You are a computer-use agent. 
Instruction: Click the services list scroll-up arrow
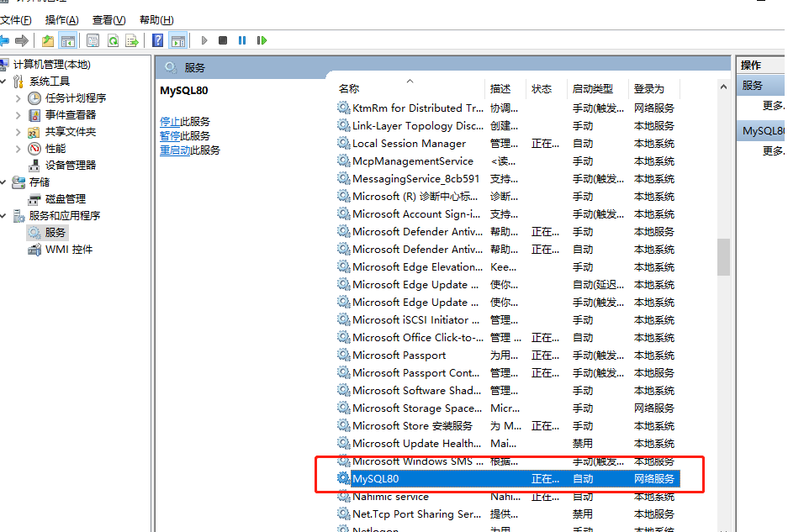723,87
